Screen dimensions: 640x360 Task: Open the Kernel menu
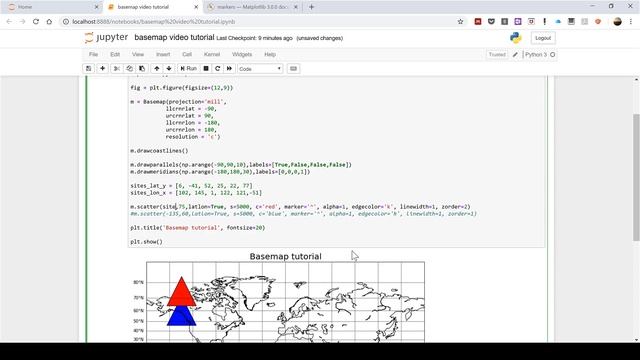tap(212, 54)
